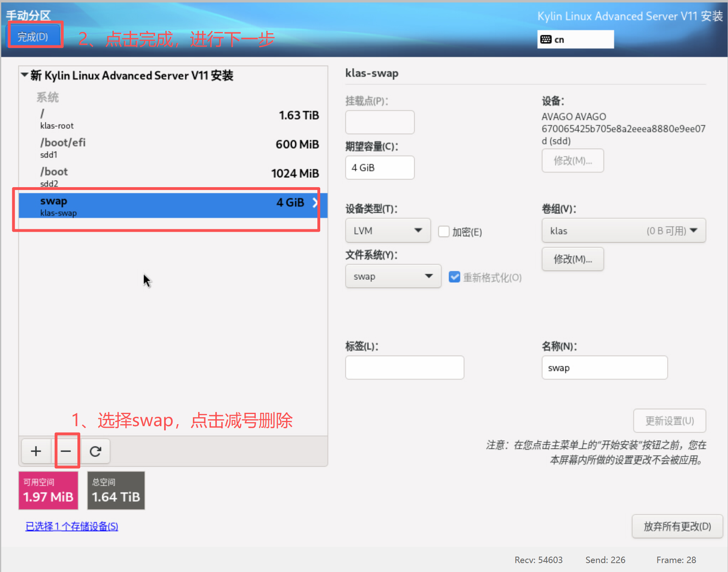Click the 完成(D) done button
Image resolution: width=728 pixels, height=572 pixels.
point(33,37)
